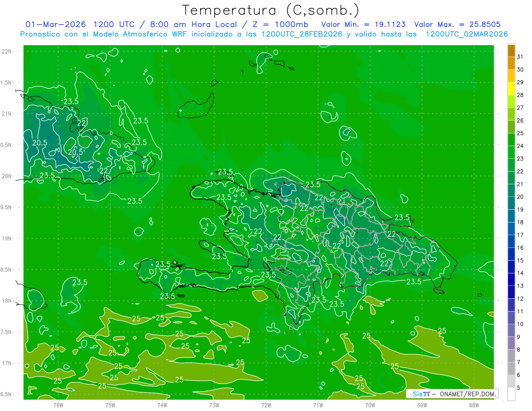Image resolution: width=532 pixels, height=411 pixels.
Task: Click "Valor Min. = 19.1123"
Action: 363,24
